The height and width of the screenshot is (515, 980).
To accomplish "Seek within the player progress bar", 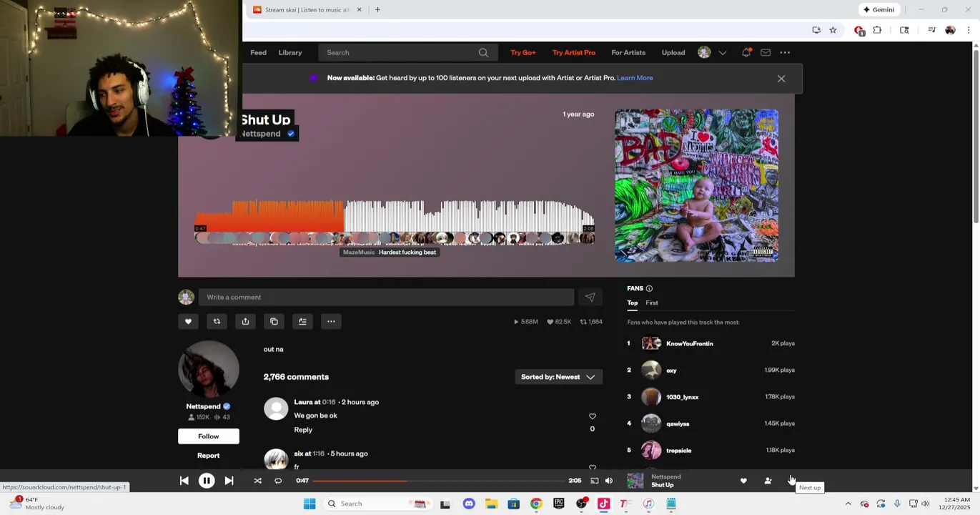I will tap(438, 481).
